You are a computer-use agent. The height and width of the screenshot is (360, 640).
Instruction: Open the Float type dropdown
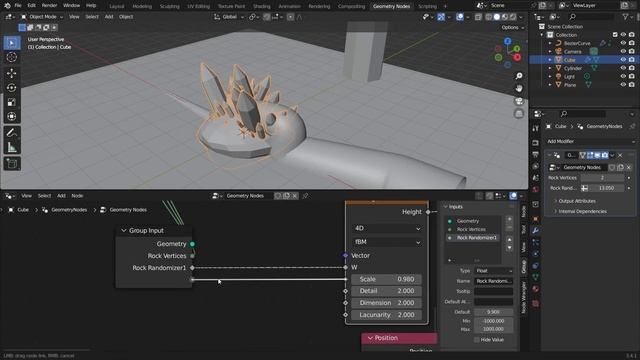pos(493,271)
